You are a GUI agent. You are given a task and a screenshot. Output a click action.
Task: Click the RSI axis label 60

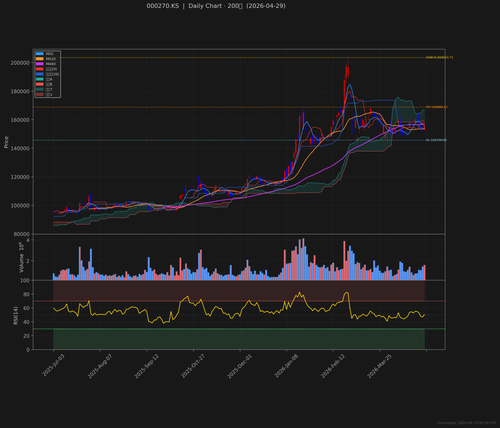(x=26, y=308)
